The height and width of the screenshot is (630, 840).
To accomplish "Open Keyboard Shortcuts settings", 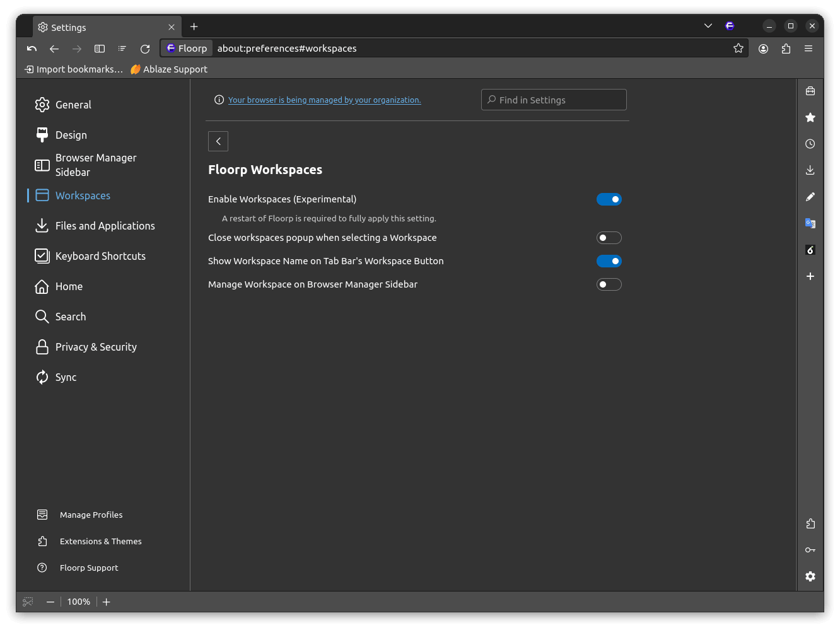I will pyautogui.click(x=104, y=256).
